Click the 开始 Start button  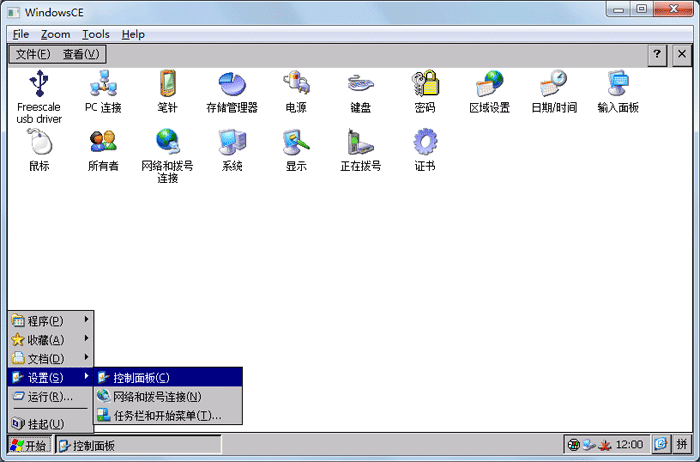[29, 445]
